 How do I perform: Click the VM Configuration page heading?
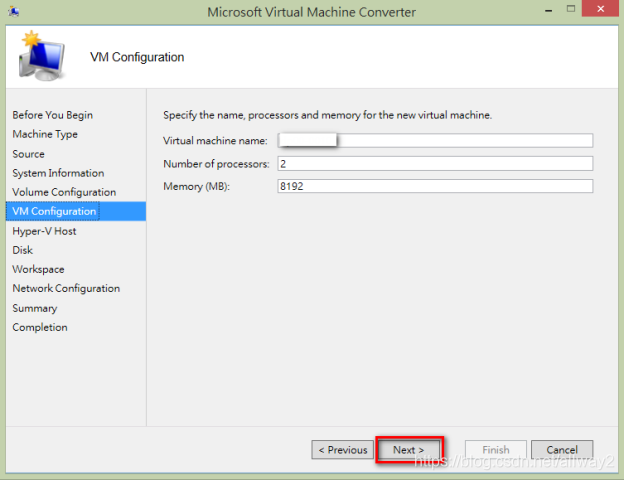137,57
